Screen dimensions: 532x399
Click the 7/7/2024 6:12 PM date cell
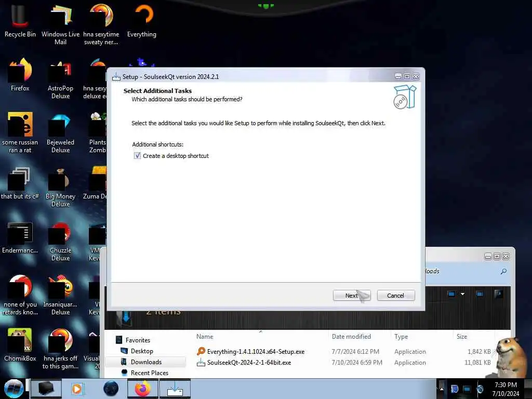pyautogui.click(x=355, y=352)
